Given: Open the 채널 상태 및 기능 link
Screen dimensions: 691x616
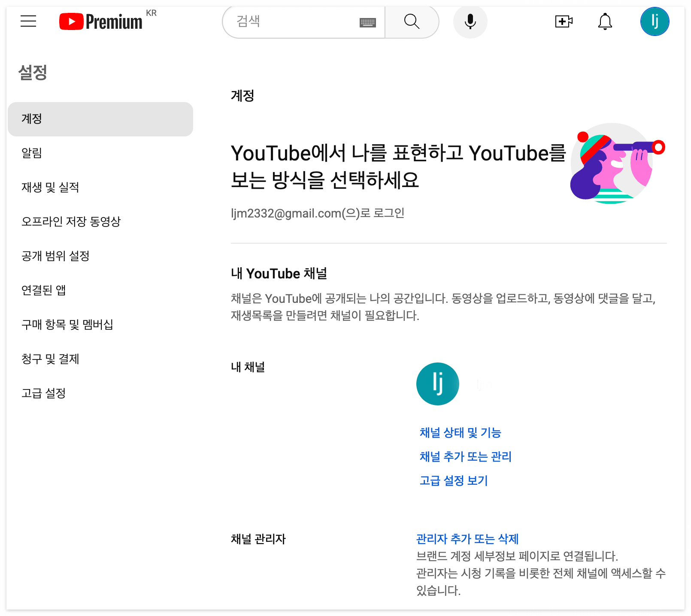Looking at the screenshot, I should [x=461, y=433].
